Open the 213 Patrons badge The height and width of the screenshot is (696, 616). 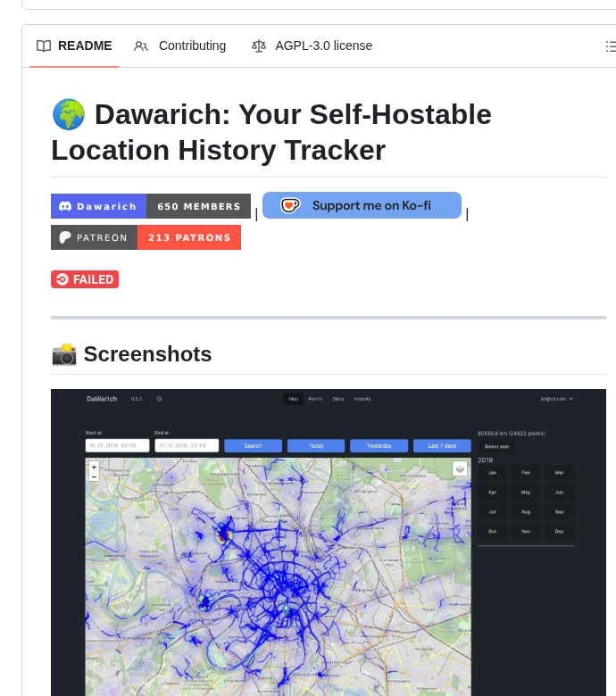pos(146,237)
